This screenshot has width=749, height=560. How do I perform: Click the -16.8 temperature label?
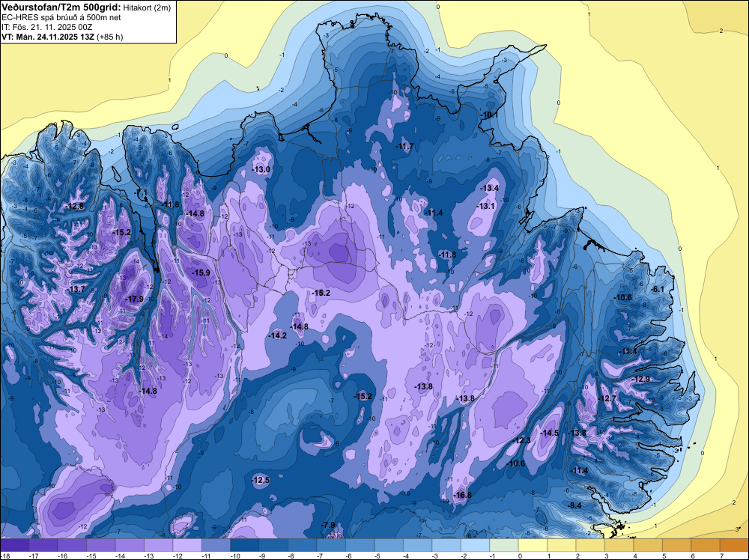pos(462,495)
